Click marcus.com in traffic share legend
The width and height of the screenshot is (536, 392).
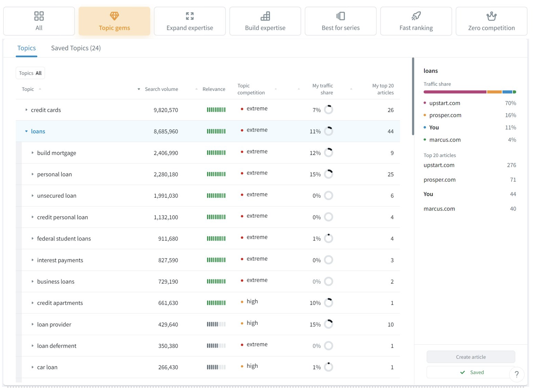coord(445,140)
